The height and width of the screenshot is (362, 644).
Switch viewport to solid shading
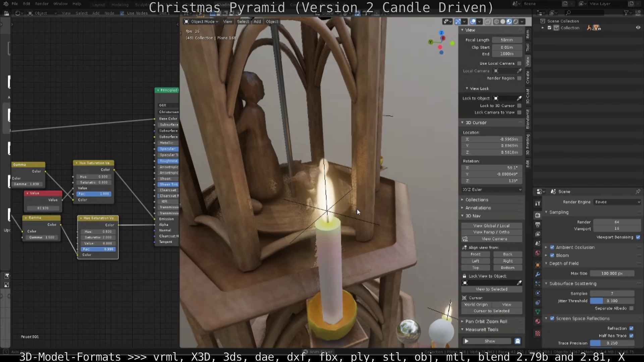(x=503, y=21)
